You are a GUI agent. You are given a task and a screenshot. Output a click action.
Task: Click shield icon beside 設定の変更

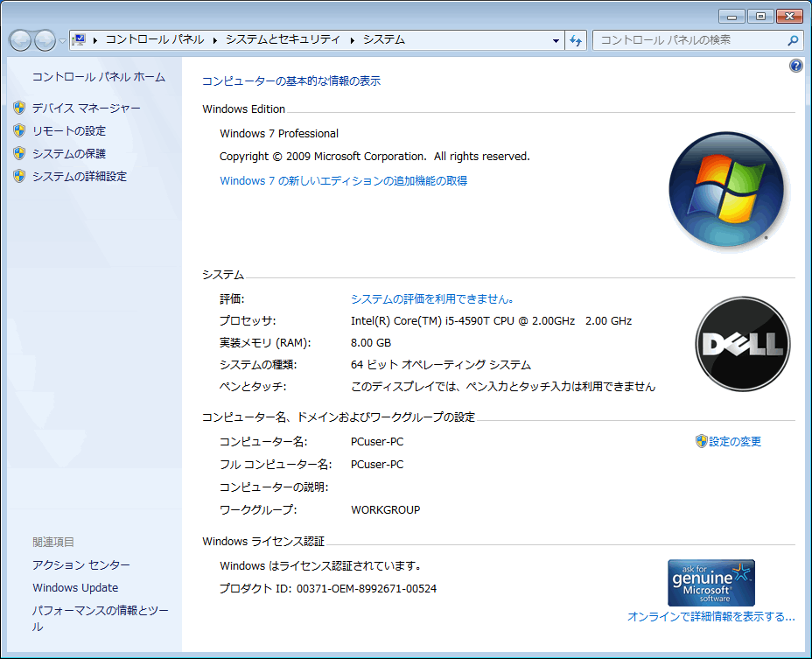(701, 441)
